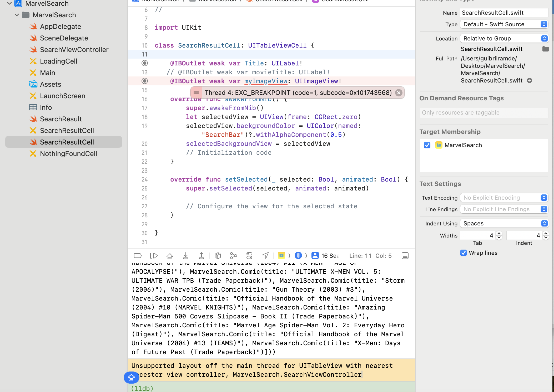Step over the current line

[170, 255]
